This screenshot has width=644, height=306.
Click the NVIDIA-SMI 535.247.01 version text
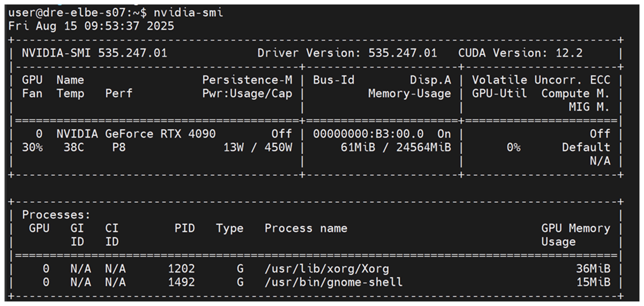94,53
